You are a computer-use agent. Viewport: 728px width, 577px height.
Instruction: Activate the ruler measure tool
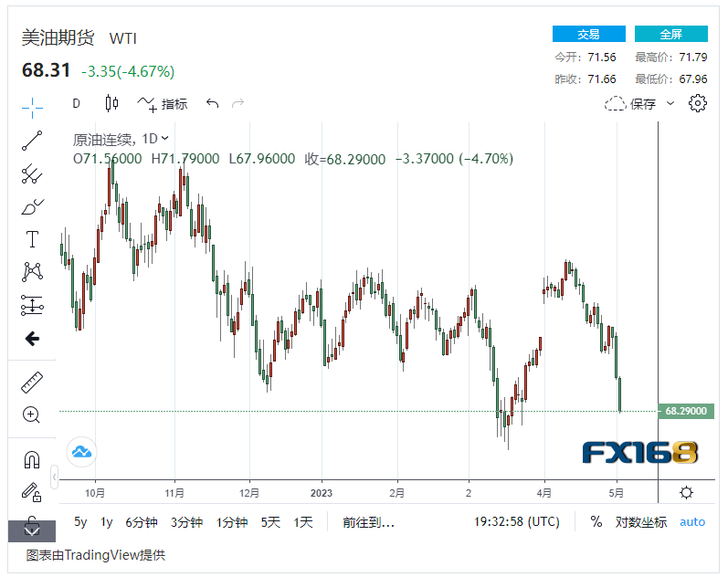click(x=32, y=383)
